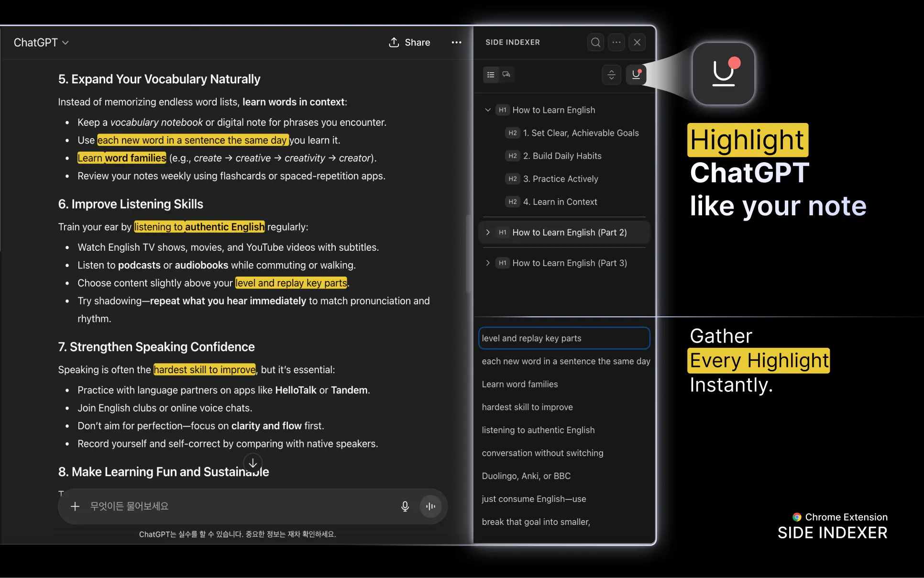Open the ChatGPT model selector dropdown
Screen dimensions: 924x578
tap(41, 43)
